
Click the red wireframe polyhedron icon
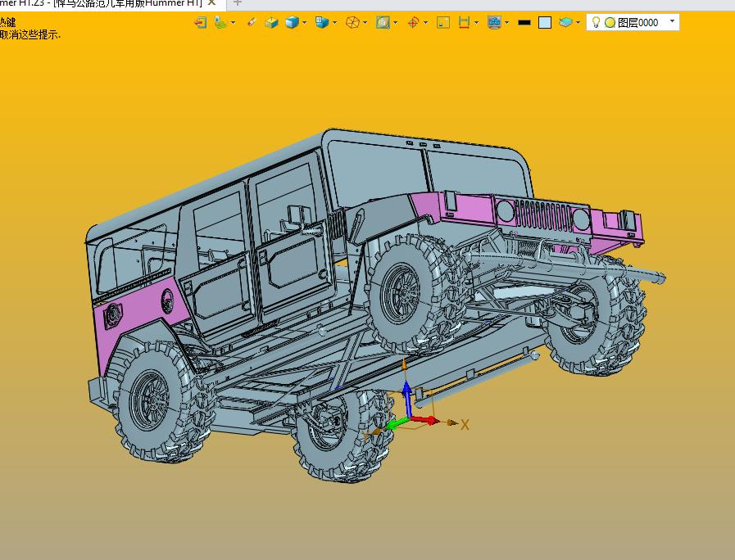352,22
